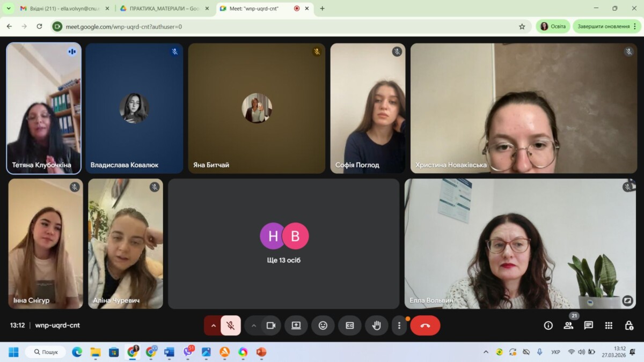Show the participants list
Viewport: 644px width, 362px height.
click(x=568, y=326)
